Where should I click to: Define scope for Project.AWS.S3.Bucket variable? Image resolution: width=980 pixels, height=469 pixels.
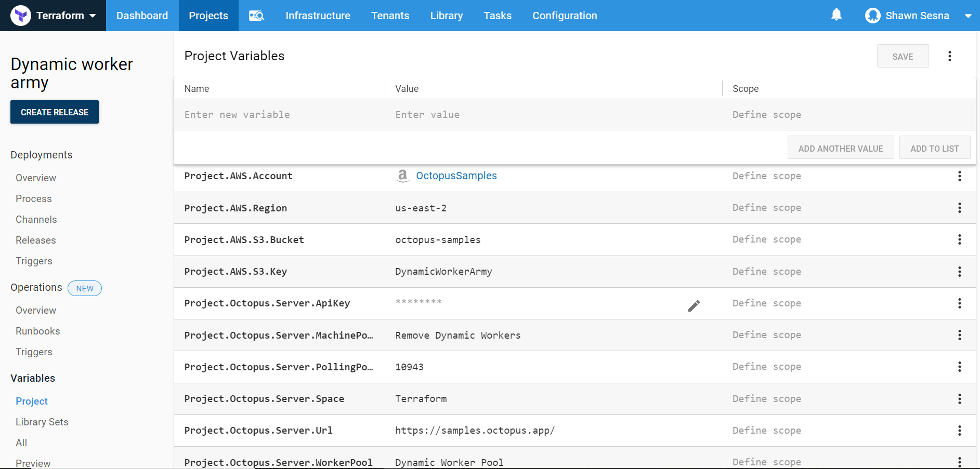(766, 239)
